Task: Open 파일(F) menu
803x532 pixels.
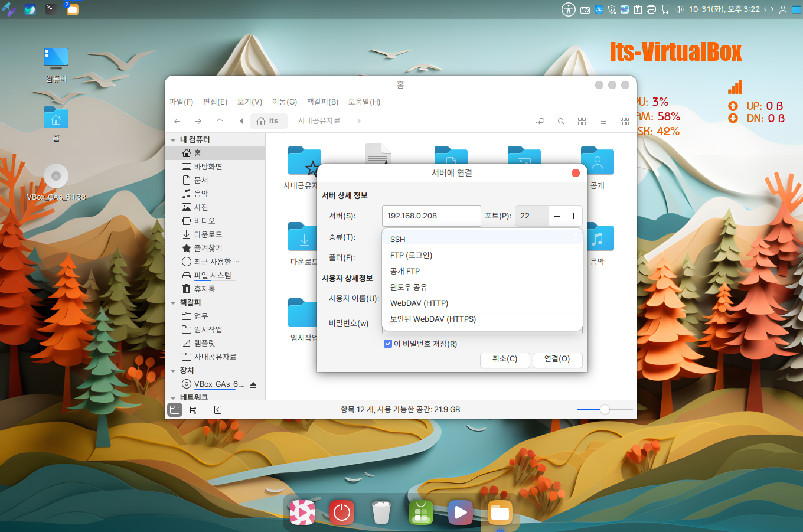Action: pyautogui.click(x=181, y=102)
